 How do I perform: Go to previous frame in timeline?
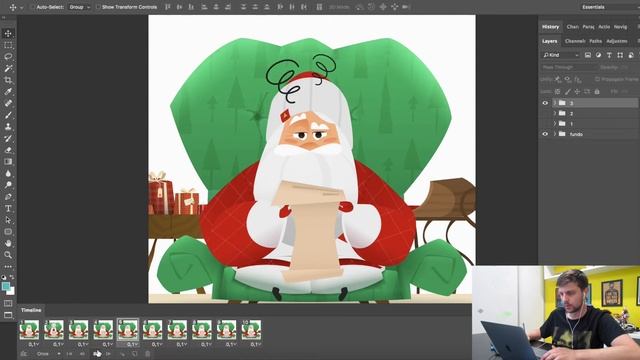tap(82, 354)
